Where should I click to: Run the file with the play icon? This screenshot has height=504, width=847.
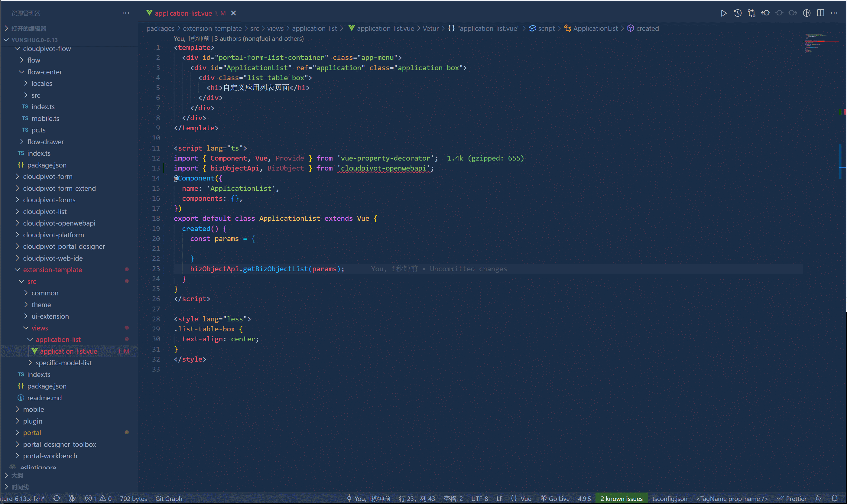[x=723, y=13]
